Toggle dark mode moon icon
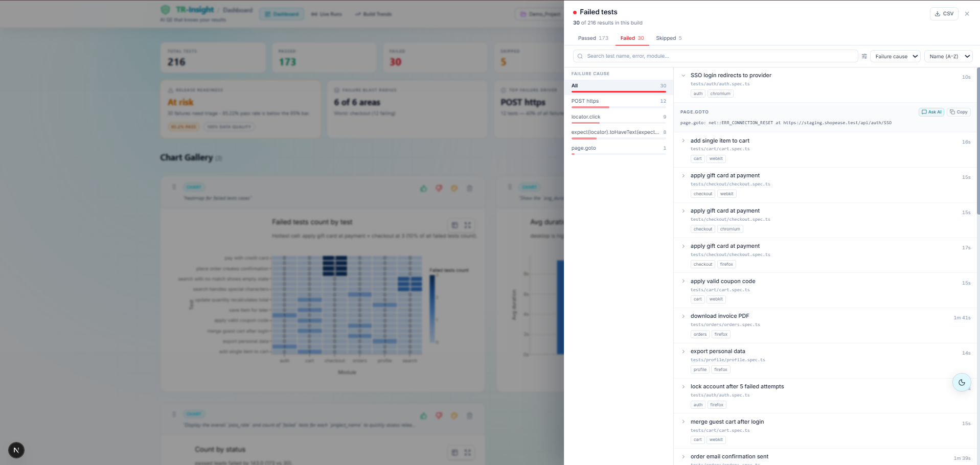This screenshot has height=465, width=980. tap(962, 382)
